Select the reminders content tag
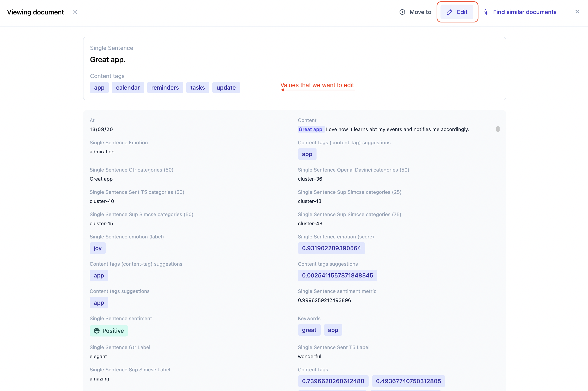588x391 pixels. [x=165, y=88]
